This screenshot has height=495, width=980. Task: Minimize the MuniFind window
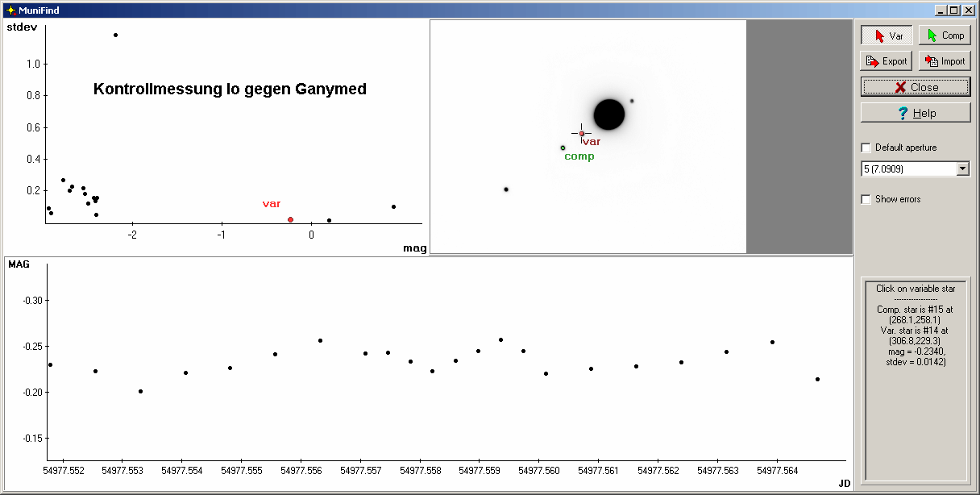pos(941,10)
